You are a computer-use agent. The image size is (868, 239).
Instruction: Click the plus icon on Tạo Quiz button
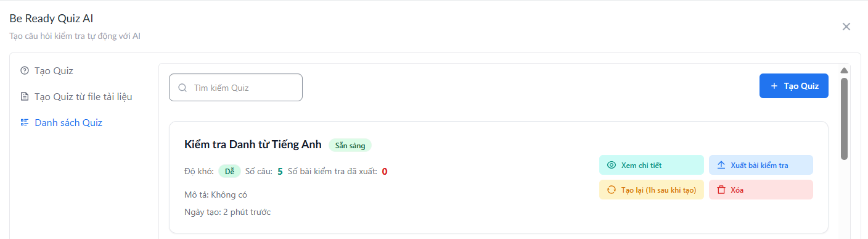[x=774, y=86]
